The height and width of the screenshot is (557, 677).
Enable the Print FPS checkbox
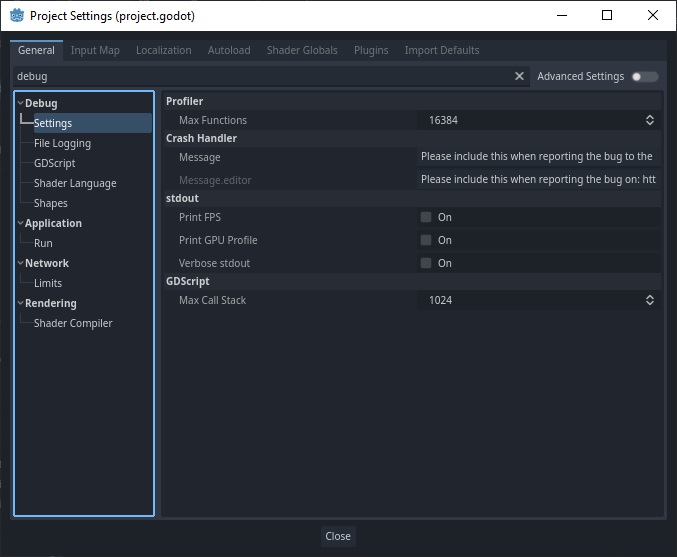[x=426, y=217]
